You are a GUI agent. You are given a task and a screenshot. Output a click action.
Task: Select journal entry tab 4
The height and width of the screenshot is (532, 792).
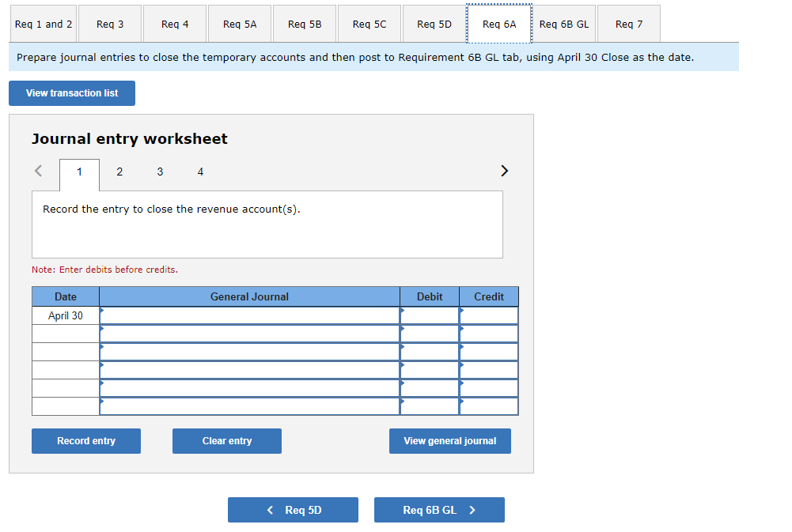200,172
